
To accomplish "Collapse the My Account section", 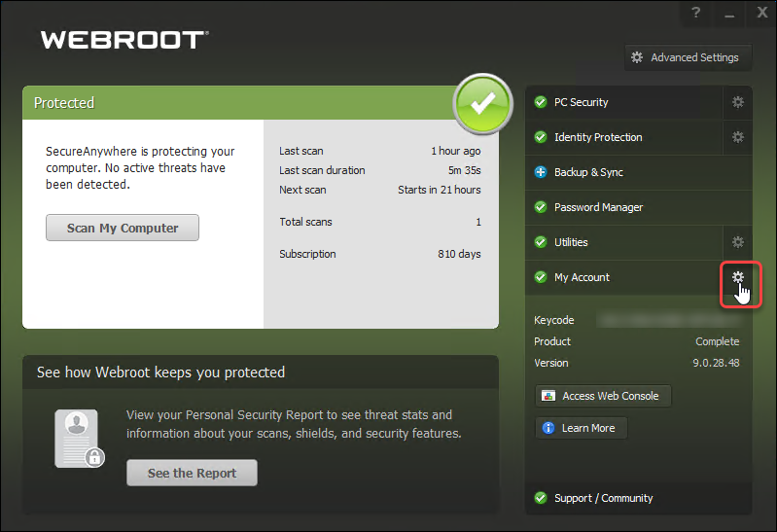I will coord(622,277).
